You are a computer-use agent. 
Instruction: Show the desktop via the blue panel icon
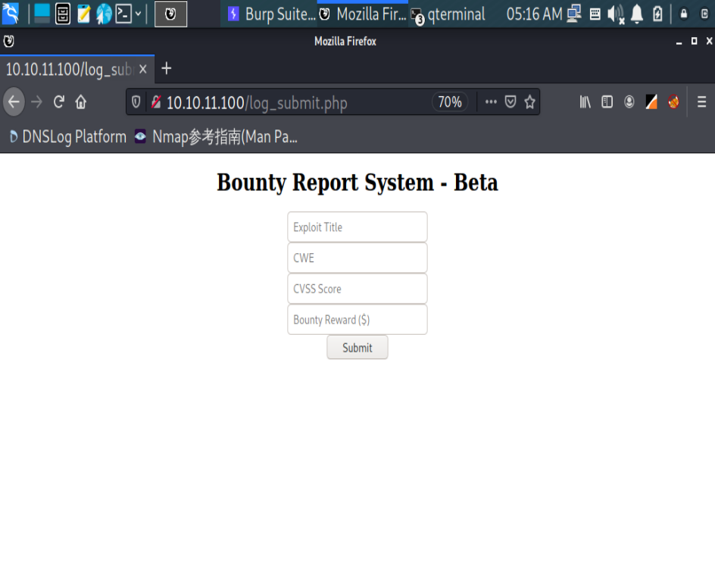pyautogui.click(x=42, y=14)
